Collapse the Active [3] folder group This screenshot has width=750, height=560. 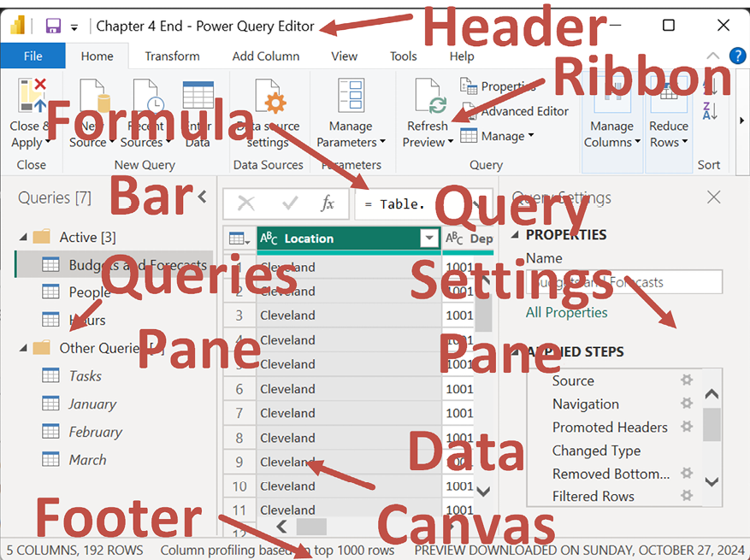pos(22,237)
